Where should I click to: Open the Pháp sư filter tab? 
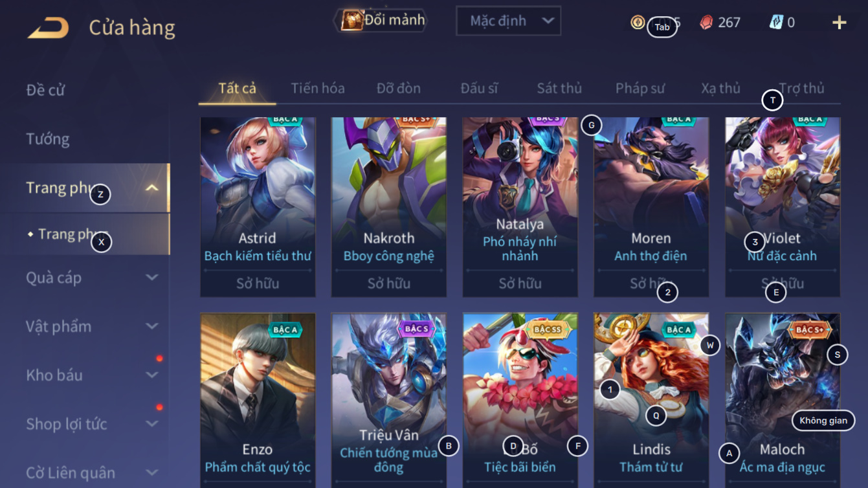click(640, 89)
